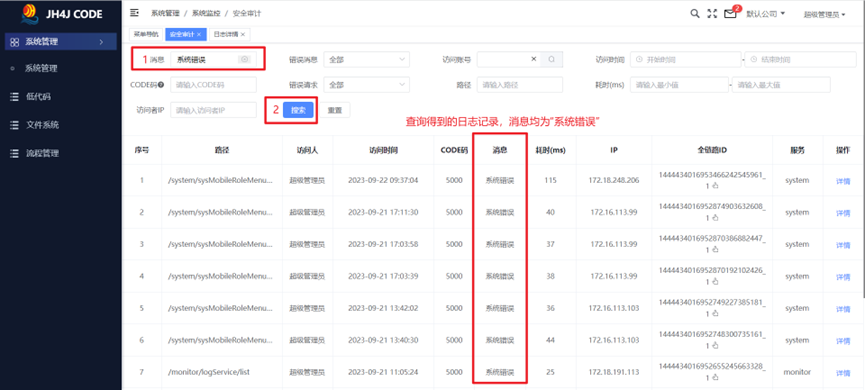
Task: Copy the trace ID ending 42545961 in row 1
Action: pos(716,186)
